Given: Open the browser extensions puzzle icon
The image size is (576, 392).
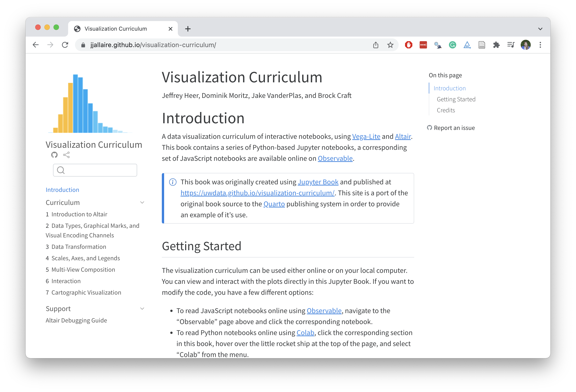Looking at the screenshot, I should coord(496,45).
